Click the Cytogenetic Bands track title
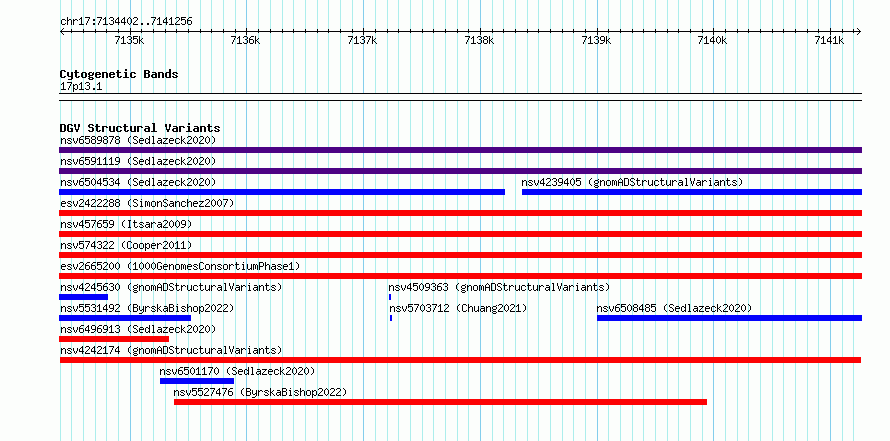Screen dimensions: 890x441 pyautogui.click(x=119, y=74)
